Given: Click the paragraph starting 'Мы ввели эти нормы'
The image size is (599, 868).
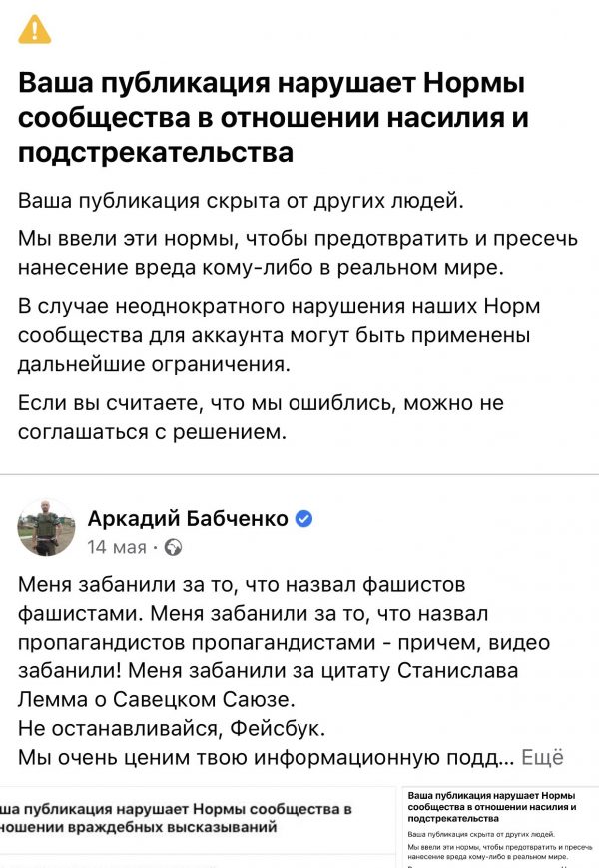Looking at the screenshot, I should pyautogui.click(x=298, y=253).
